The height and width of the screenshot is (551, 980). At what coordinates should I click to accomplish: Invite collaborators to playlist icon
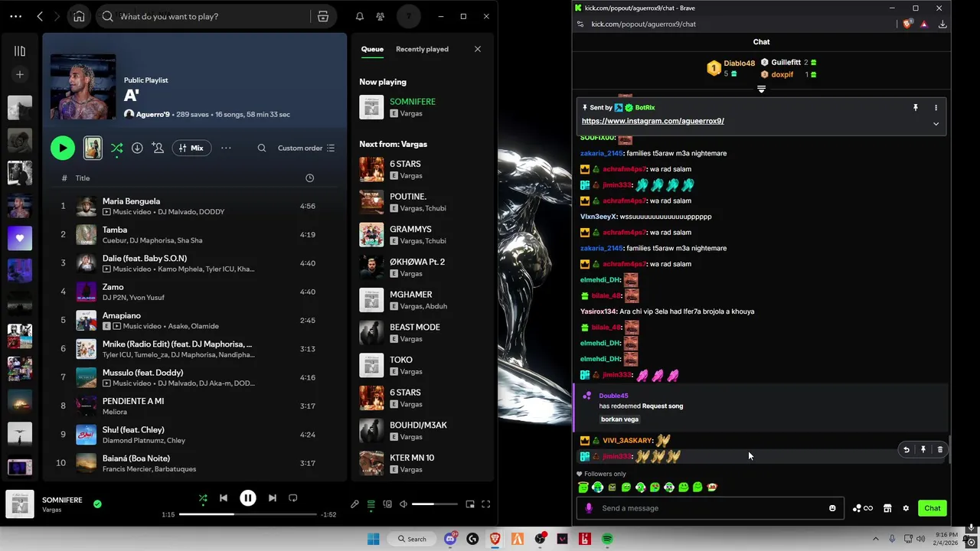point(158,148)
